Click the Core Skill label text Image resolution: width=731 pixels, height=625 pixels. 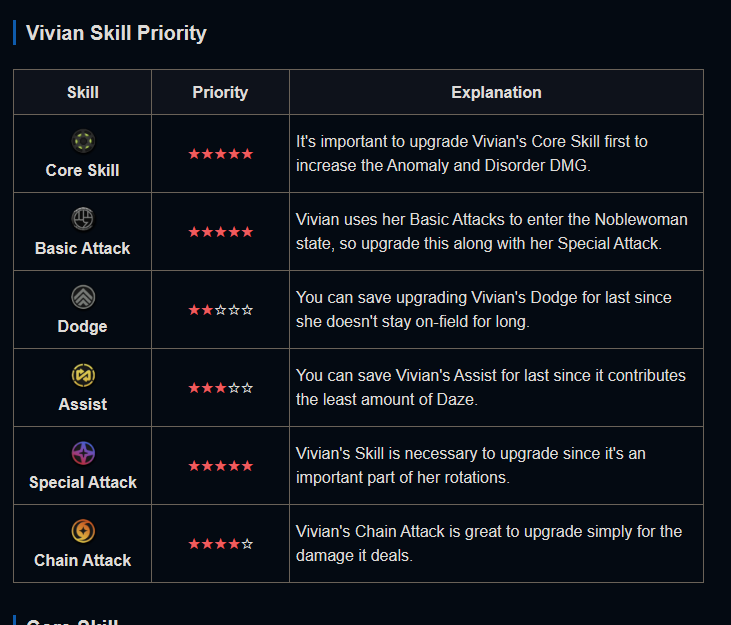83,170
